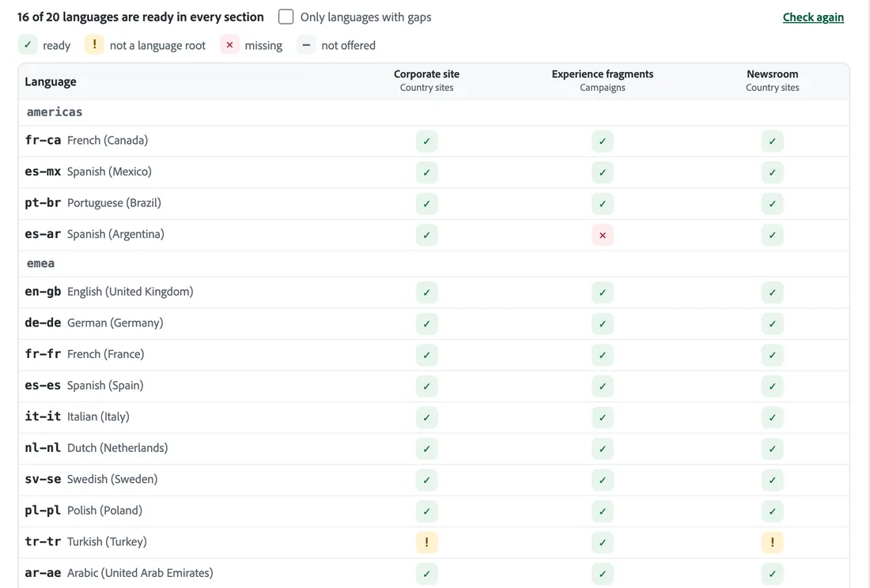The image size is (870, 588).
Task: Click the ready checkmark for es-es Corporate site
Action: (x=426, y=386)
